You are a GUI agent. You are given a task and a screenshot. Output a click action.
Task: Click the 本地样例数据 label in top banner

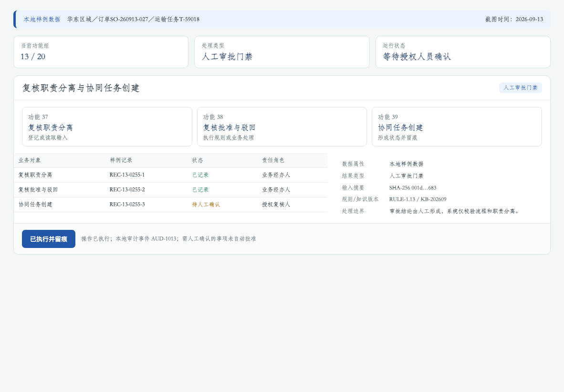(x=42, y=20)
